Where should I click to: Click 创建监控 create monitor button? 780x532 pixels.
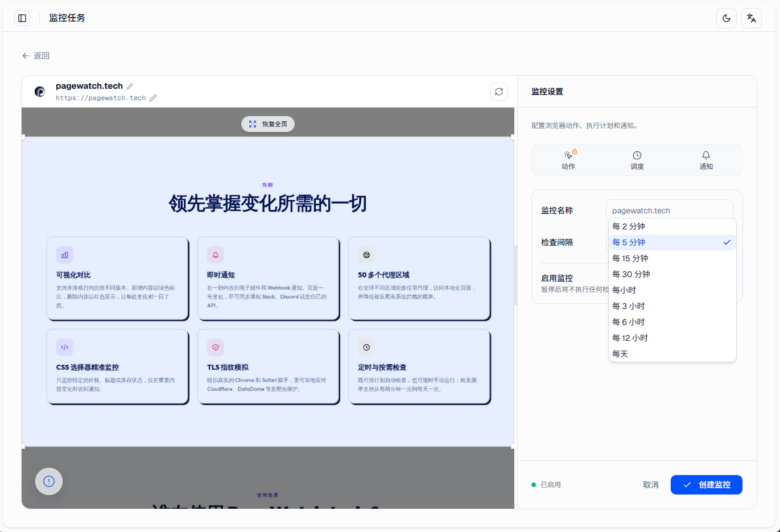tap(707, 485)
